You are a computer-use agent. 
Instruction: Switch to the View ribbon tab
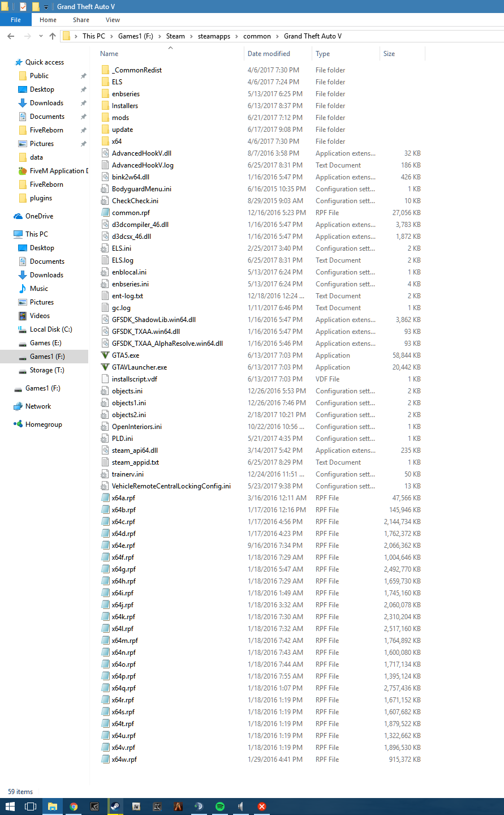113,20
